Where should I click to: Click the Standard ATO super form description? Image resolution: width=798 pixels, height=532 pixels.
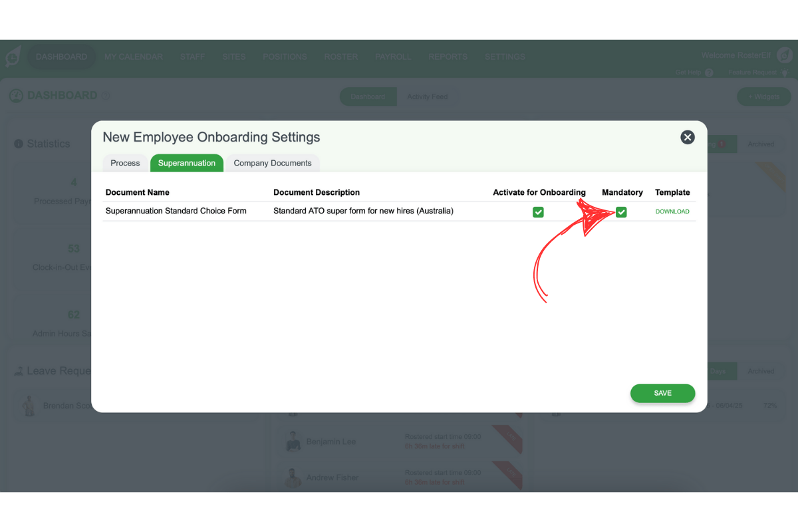point(363,211)
